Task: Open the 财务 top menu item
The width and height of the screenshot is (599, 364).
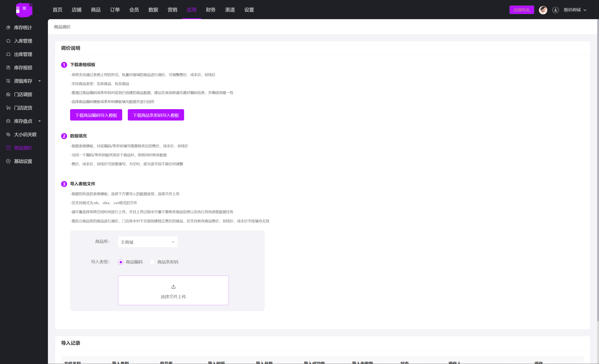Action: 210,10
